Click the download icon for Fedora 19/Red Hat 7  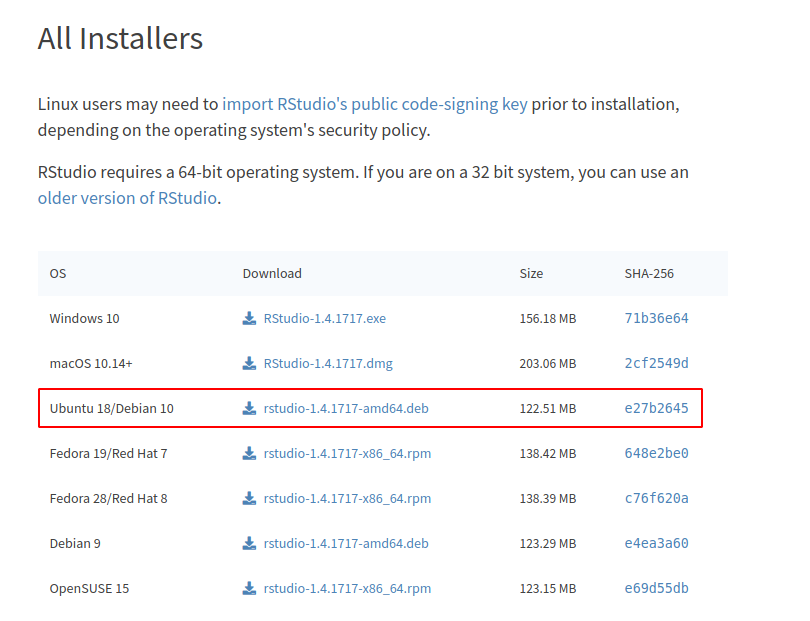tap(248, 453)
